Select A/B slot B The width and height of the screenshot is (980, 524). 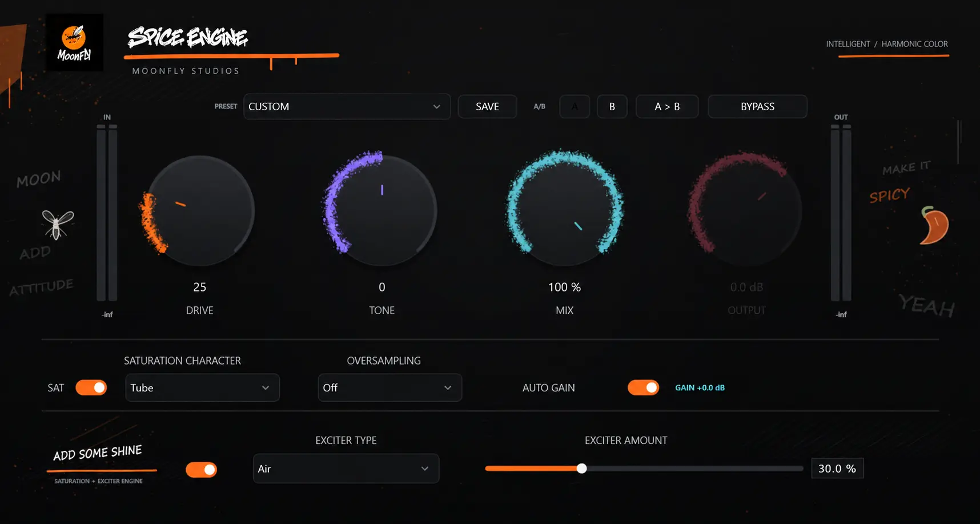point(612,107)
